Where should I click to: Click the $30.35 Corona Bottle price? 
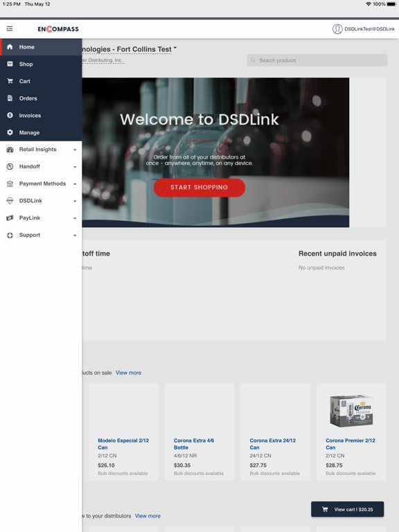tap(182, 465)
